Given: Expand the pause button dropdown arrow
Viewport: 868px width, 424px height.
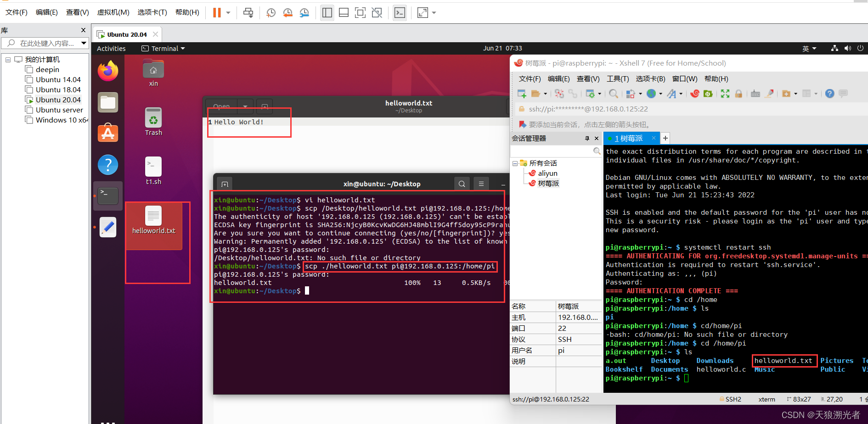Looking at the screenshot, I should pos(228,12).
